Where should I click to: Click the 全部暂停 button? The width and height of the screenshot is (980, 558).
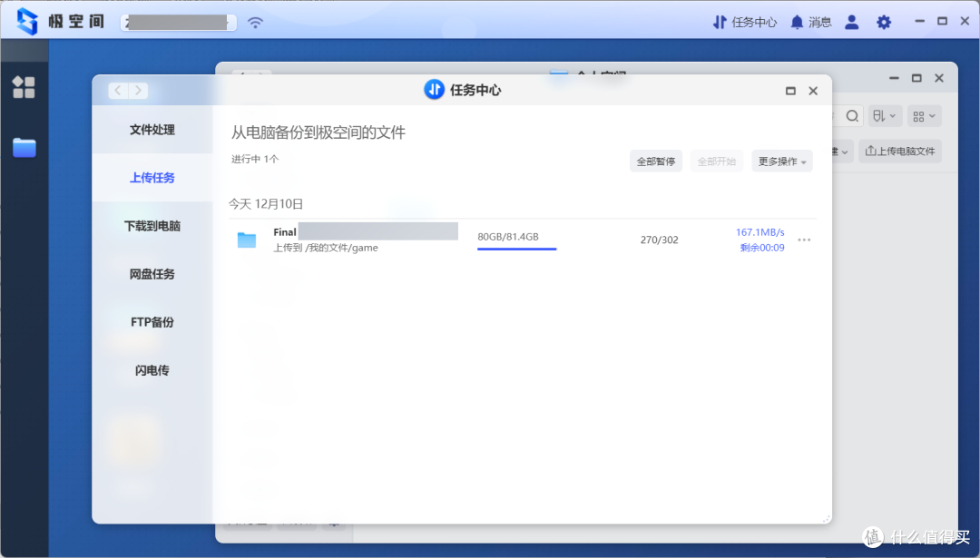coord(656,162)
